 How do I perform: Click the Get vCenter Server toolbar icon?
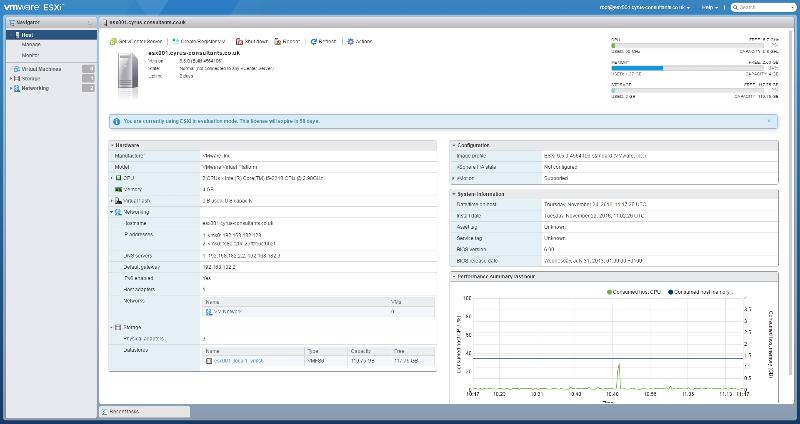pos(113,41)
